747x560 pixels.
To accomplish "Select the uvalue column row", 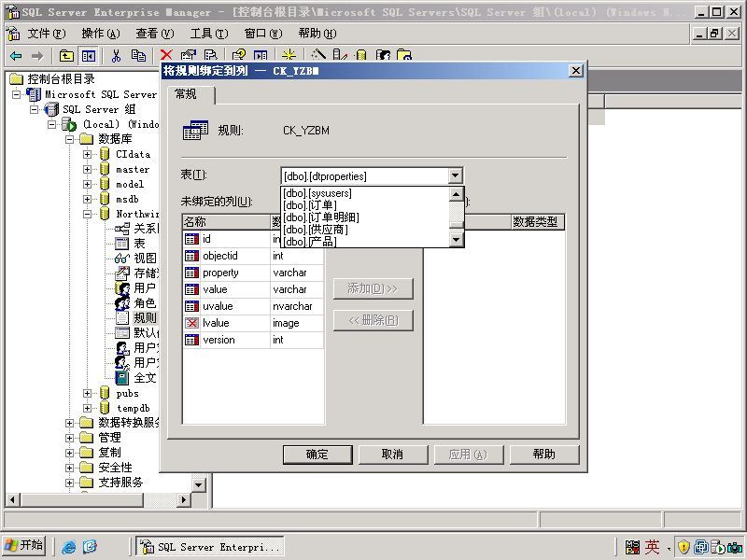I will click(253, 306).
